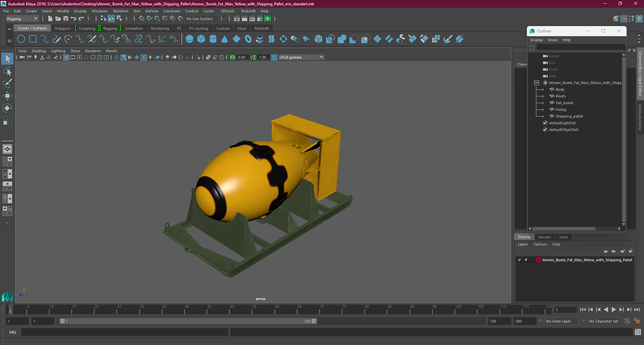Open the Rigging menu set dropdown

[x=22, y=19]
